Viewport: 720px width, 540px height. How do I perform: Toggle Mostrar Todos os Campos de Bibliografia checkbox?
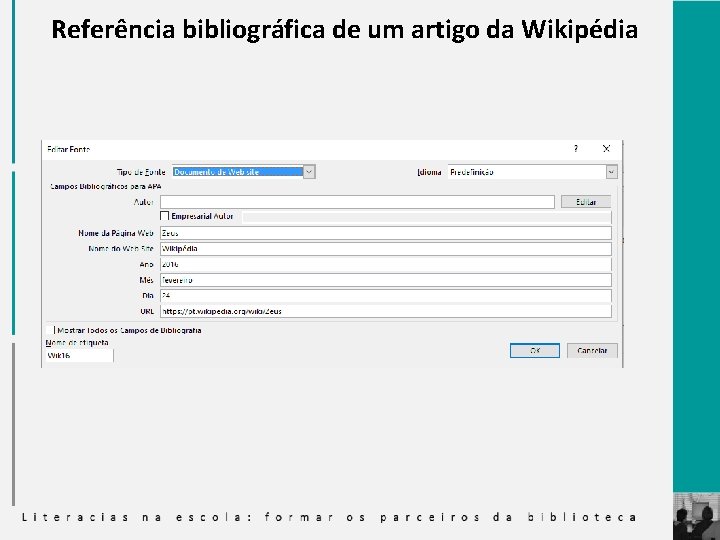(50, 330)
